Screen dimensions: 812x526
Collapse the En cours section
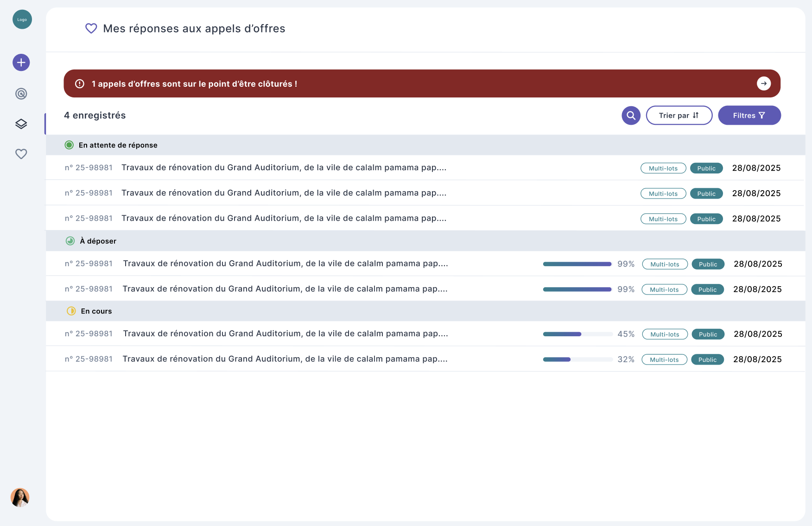[96, 311]
